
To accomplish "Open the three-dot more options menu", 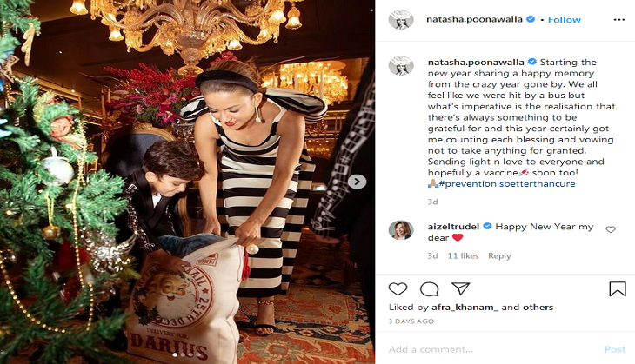I will pos(619,20).
